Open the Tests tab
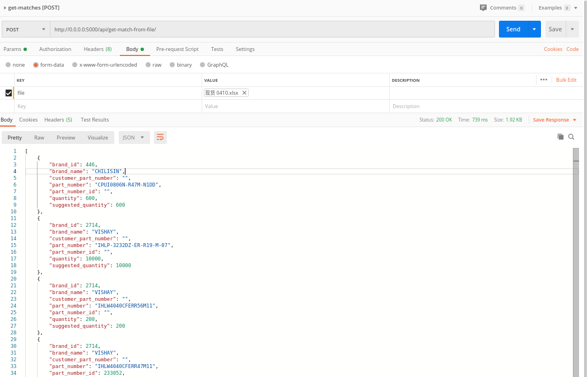This screenshot has height=377, width=588. [x=217, y=49]
